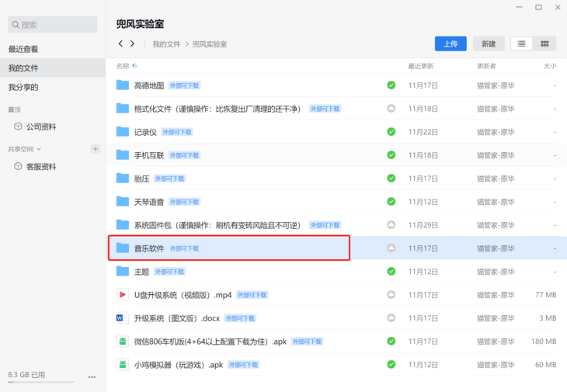Click the U盘升级系统 mp4 video icon
567x392 pixels.
[x=123, y=295]
